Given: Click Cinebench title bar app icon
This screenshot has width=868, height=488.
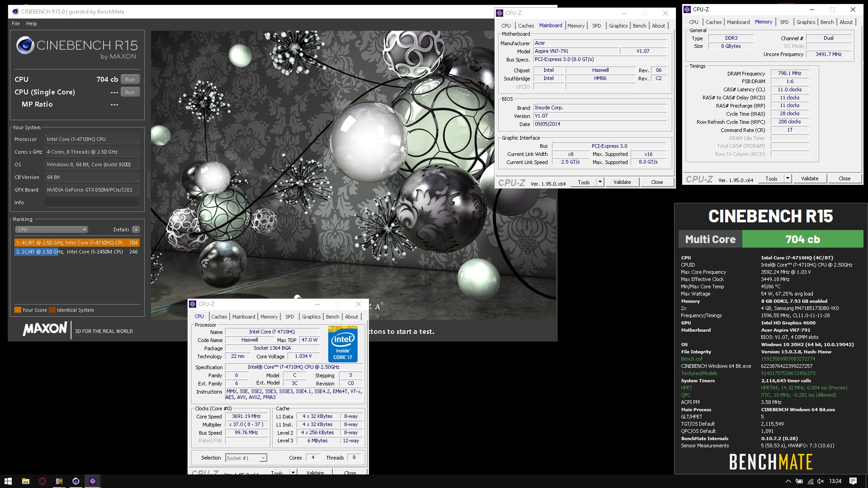Looking at the screenshot, I should pos(15,12).
